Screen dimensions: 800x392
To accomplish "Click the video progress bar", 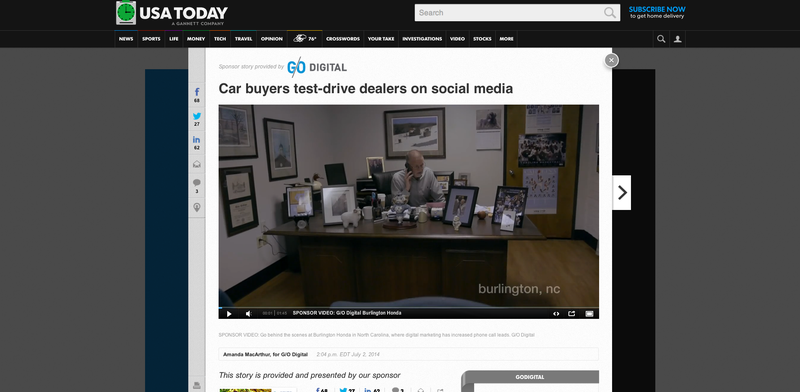I will 409,307.
